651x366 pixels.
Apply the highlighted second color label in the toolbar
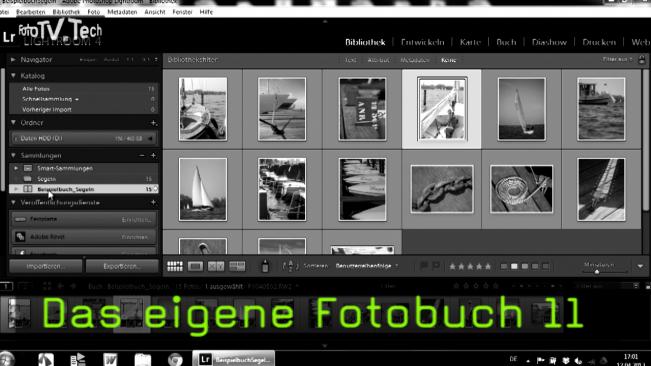[x=514, y=266]
